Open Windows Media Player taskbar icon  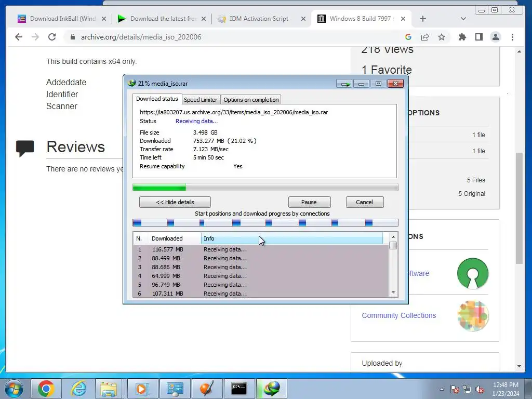(142, 389)
